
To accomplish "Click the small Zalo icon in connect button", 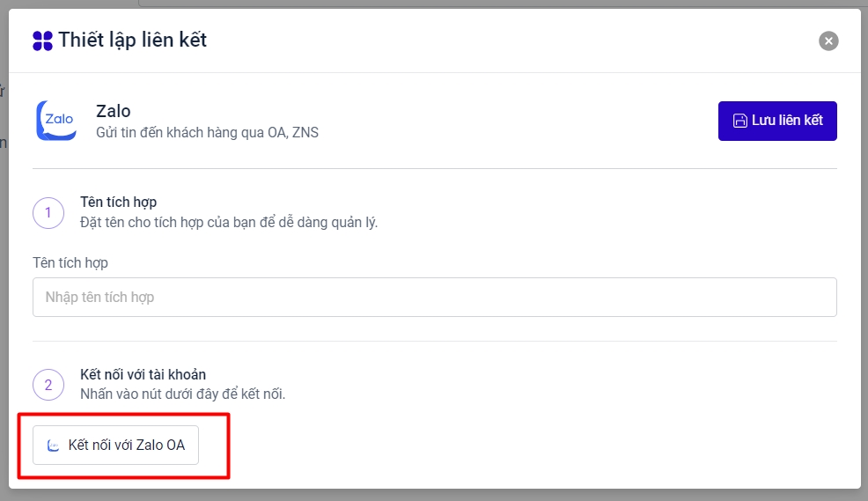I will pos(54,446).
